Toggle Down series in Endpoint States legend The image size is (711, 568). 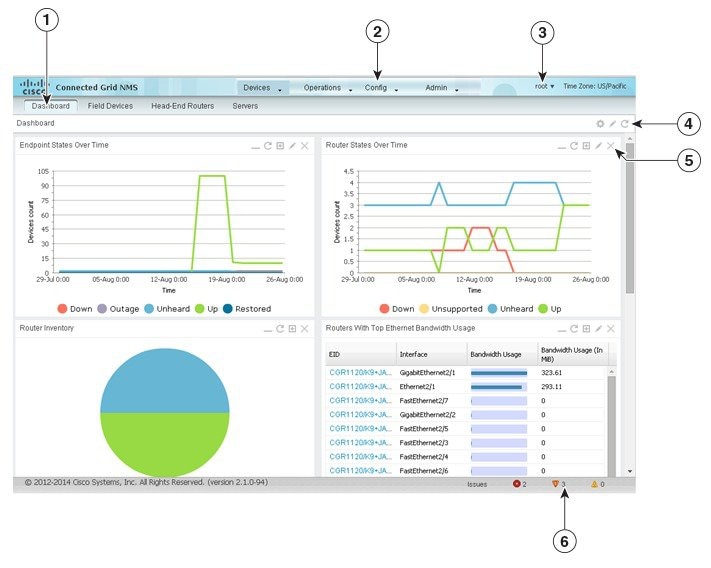click(75, 309)
